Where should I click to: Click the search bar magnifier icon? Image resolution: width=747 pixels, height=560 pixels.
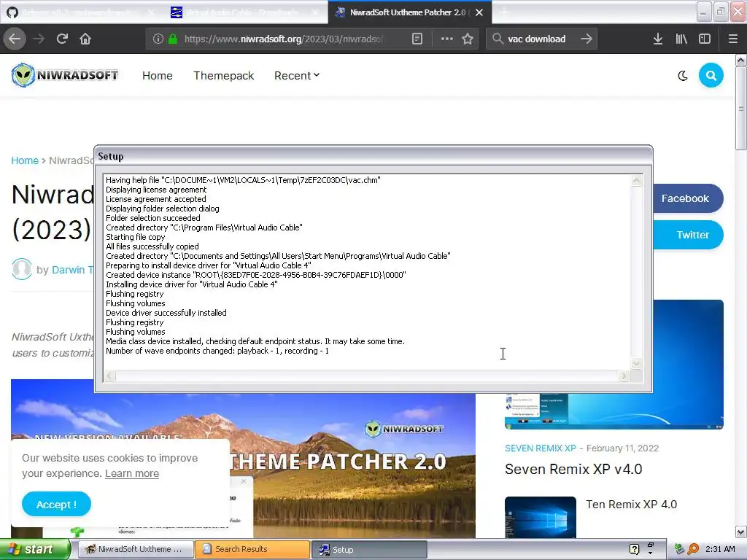point(498,39)
